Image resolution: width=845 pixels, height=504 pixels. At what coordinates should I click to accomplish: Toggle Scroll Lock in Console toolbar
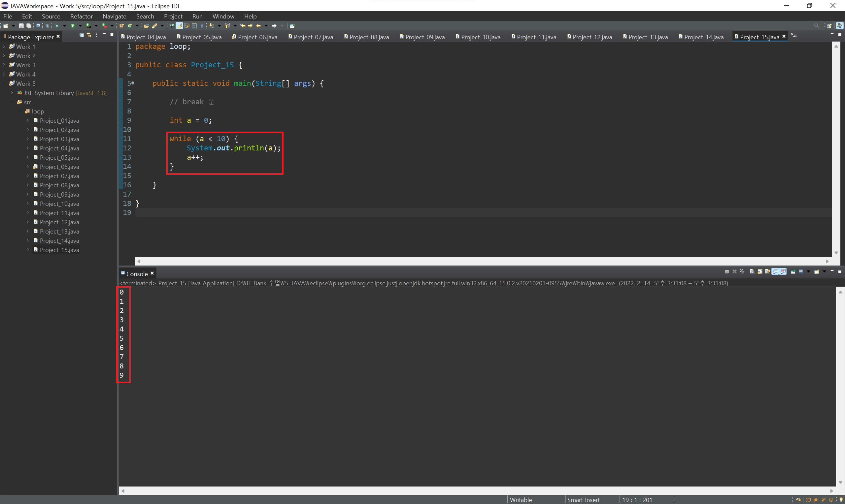760,271
